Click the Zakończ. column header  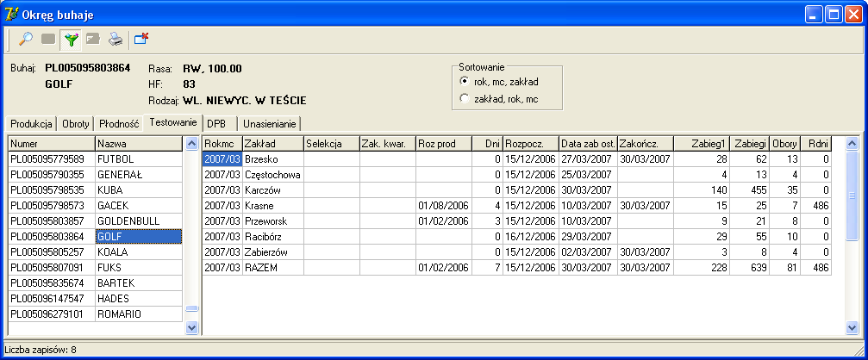[646, 144]
